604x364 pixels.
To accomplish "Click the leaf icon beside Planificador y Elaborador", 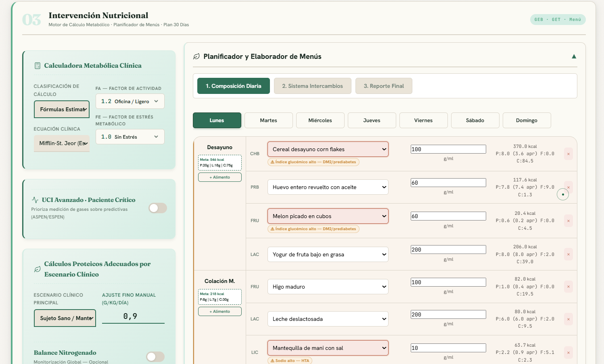I will click(196, 56).
